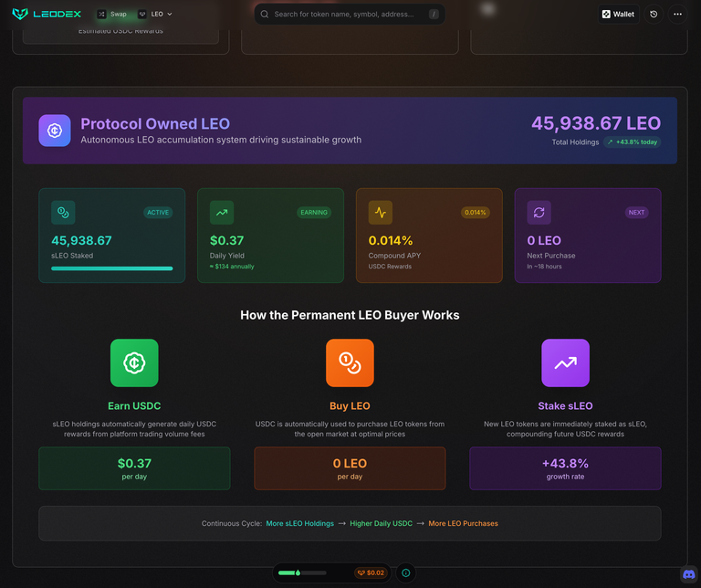Screen dimensions: 701x588
Task: Click the Higher Daily USDC link
Action: coord(381,523)
